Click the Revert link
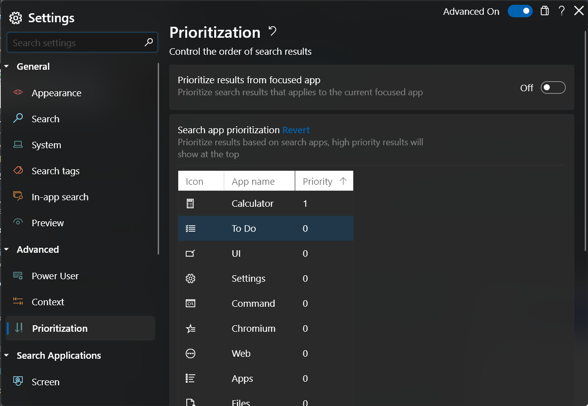The image size is (588, 406). pos(296,130)
